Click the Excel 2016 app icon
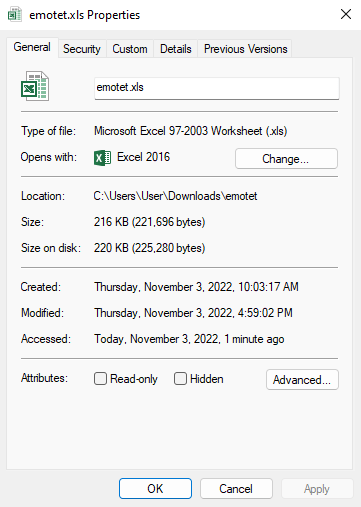 tap(102, 158)
